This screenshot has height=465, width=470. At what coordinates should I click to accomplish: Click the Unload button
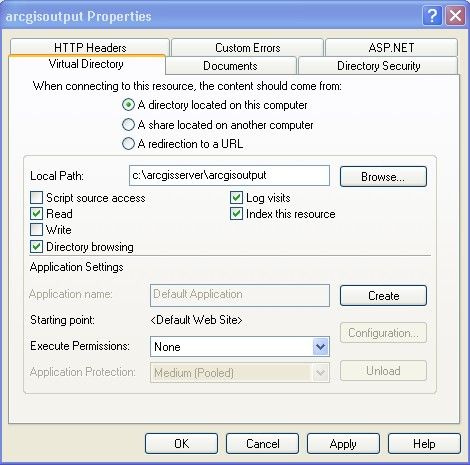pyautogui.click(x=383, y=371)
